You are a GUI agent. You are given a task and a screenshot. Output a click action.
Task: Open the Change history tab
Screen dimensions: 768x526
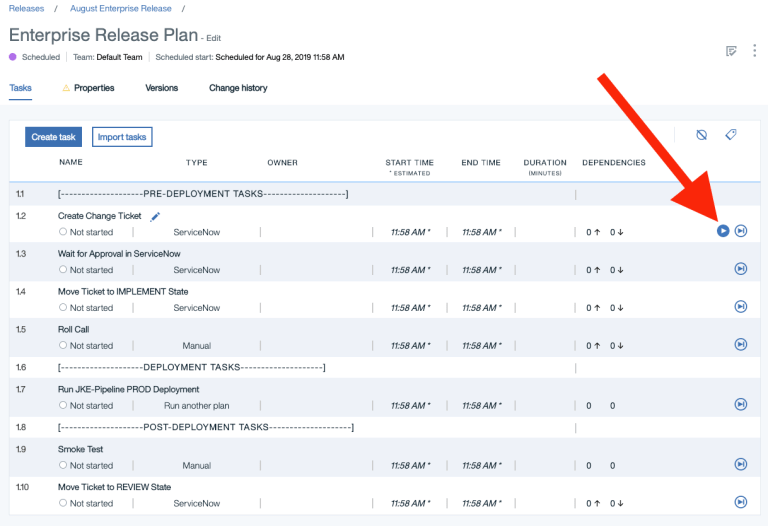coord(238,88)
